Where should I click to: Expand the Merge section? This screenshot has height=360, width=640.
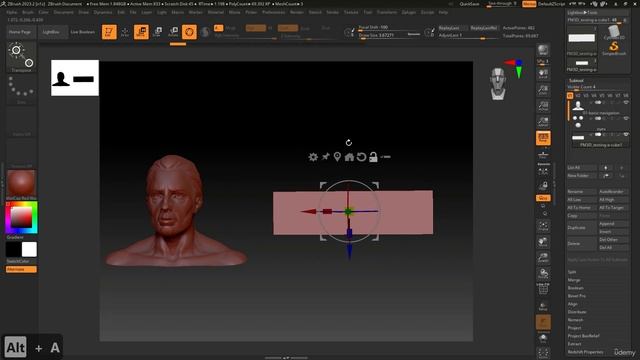(574, 280)
